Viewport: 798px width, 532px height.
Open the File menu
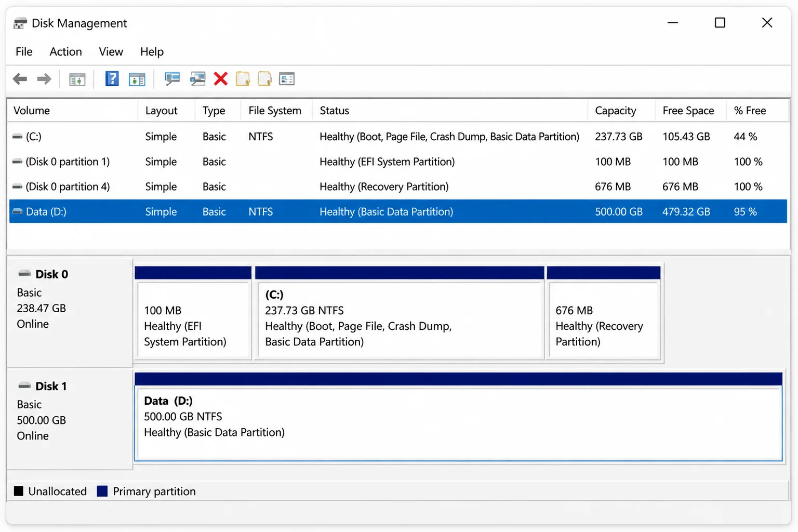(x=24, y=51)
